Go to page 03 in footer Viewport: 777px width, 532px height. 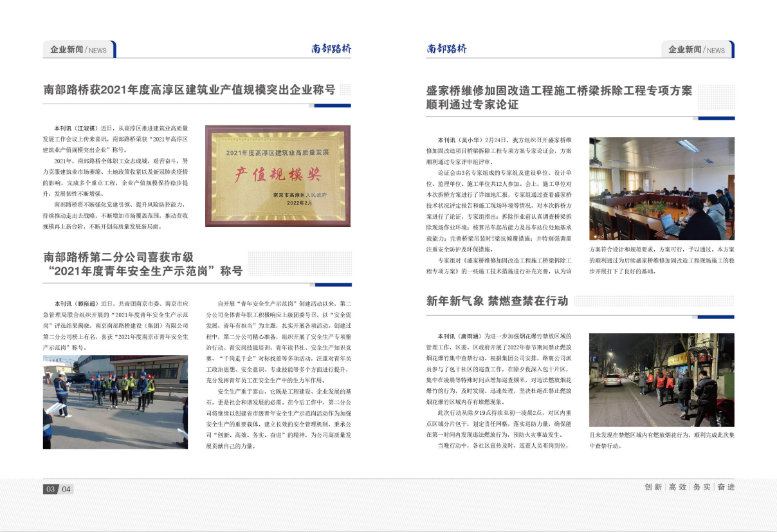(50, 490)
